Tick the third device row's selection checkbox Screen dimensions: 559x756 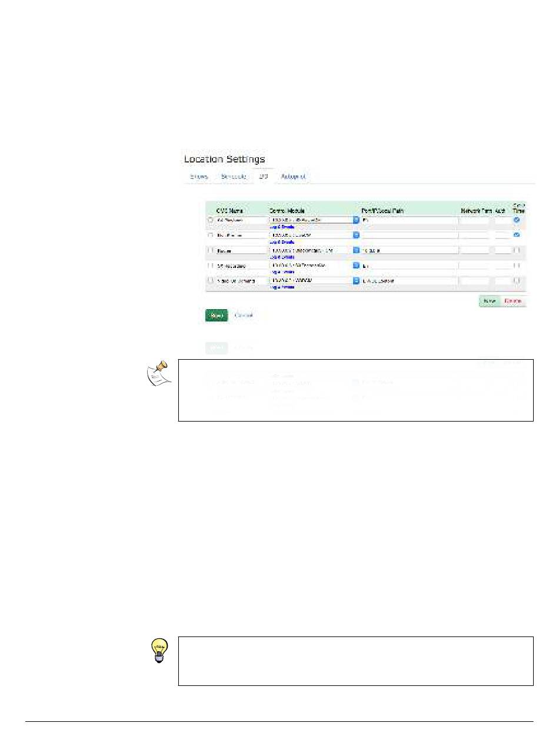(x=211, y=250)
